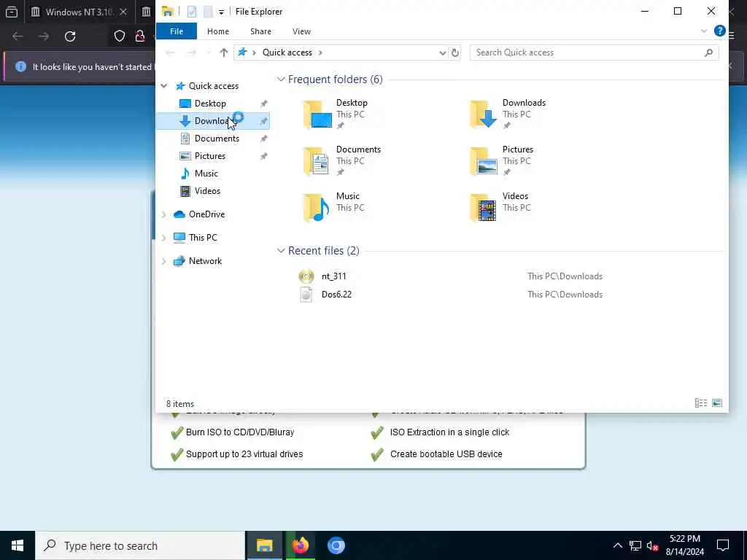The height and width of the screenshot is (560, 747).
Task: Open the Windows Start menu
Action: point(18,545)
